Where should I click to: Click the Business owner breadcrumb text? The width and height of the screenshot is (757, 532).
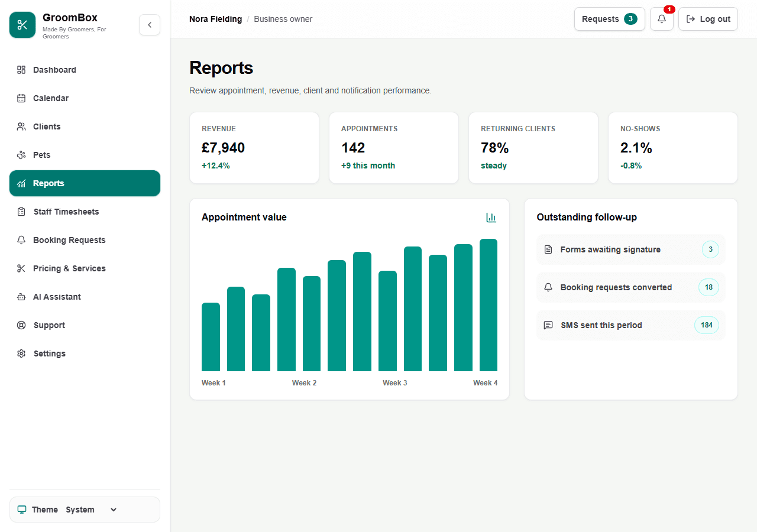(283, 19)
